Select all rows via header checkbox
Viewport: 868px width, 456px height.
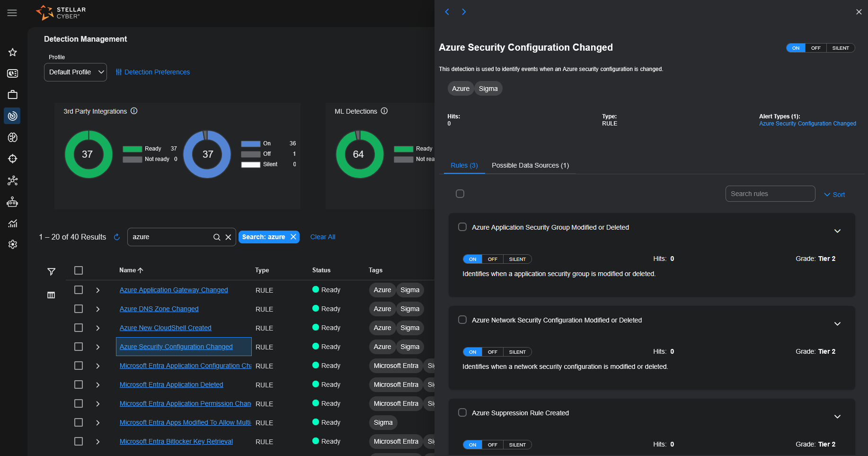pos(79,270)
